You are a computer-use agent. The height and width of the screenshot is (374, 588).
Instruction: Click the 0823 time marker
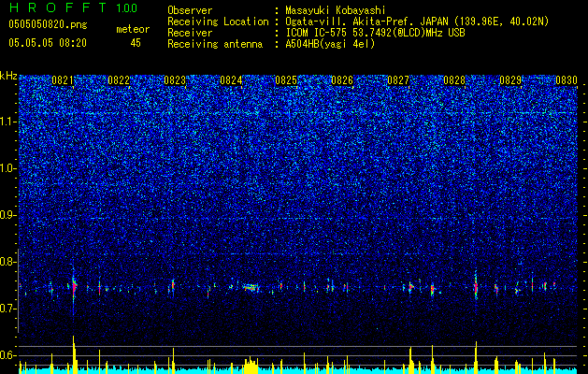coord(175,80)
